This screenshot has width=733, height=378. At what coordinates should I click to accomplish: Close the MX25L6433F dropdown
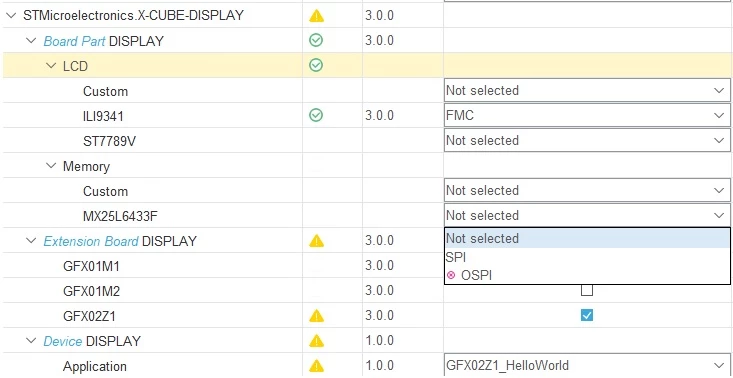587,215
